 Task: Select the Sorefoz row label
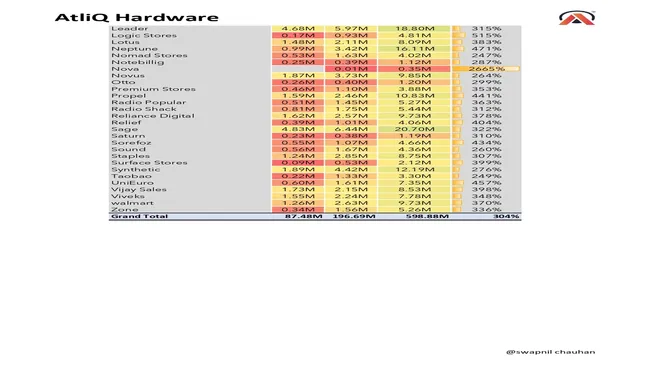[x=131, y=143]
